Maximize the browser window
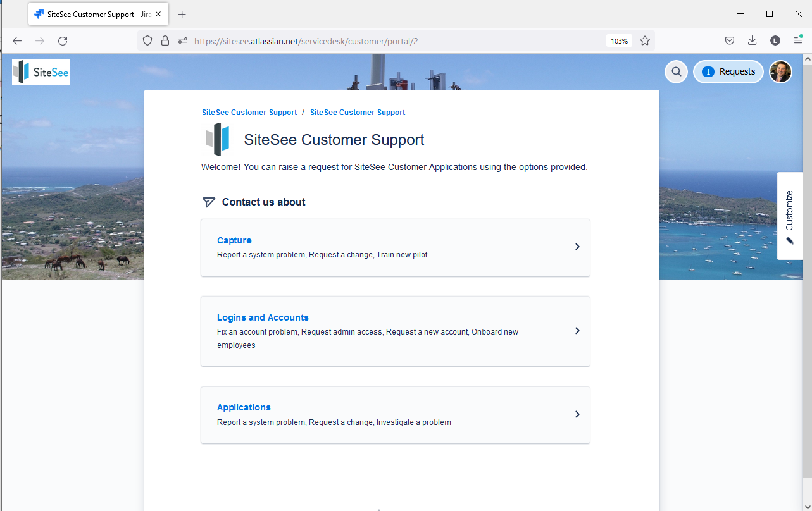The image size is (812, 511). tap(770, 14)
